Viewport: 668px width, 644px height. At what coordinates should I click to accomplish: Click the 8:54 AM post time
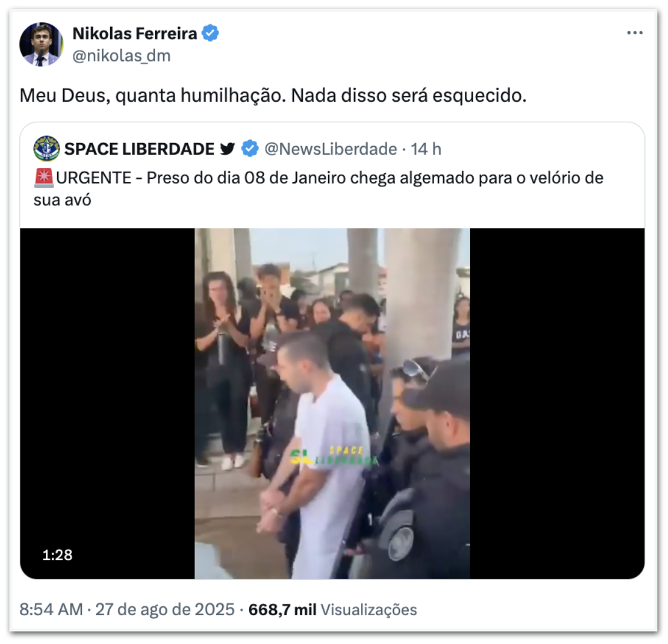pyautogui.click(x=51, y=609)
